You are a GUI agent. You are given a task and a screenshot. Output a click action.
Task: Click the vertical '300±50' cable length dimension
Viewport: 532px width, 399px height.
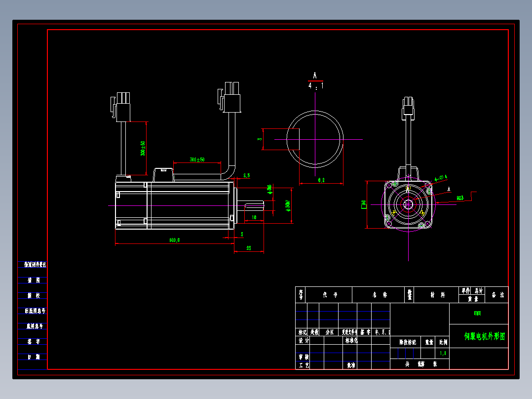tap(143, 149)
